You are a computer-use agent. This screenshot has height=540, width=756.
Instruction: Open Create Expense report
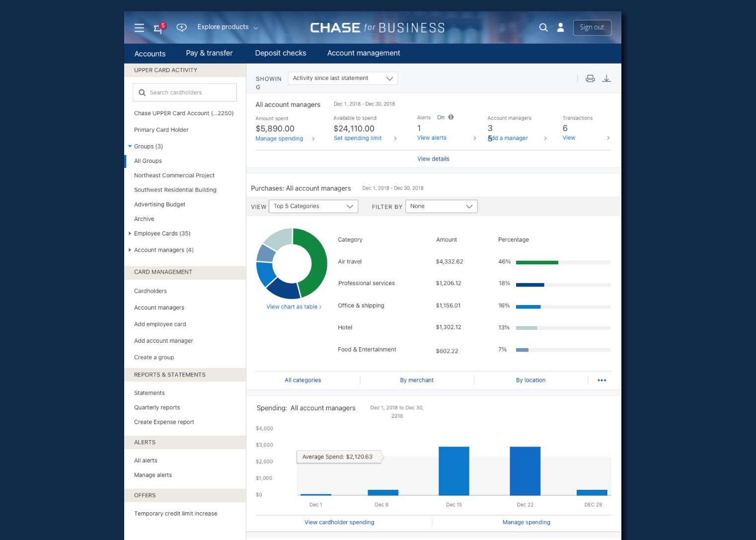click(x=164, y=422)
